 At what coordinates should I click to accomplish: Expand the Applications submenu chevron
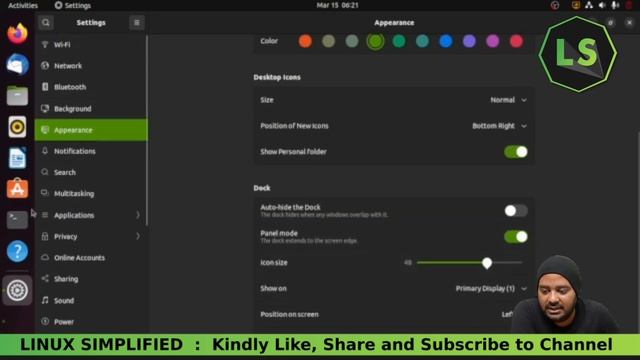[x=138, y=215]
